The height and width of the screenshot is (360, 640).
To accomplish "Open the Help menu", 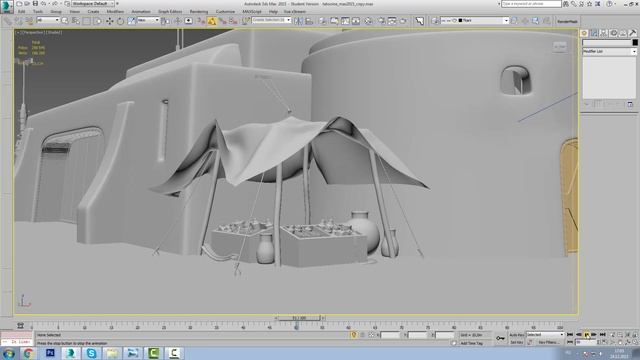I will [273, 11].
